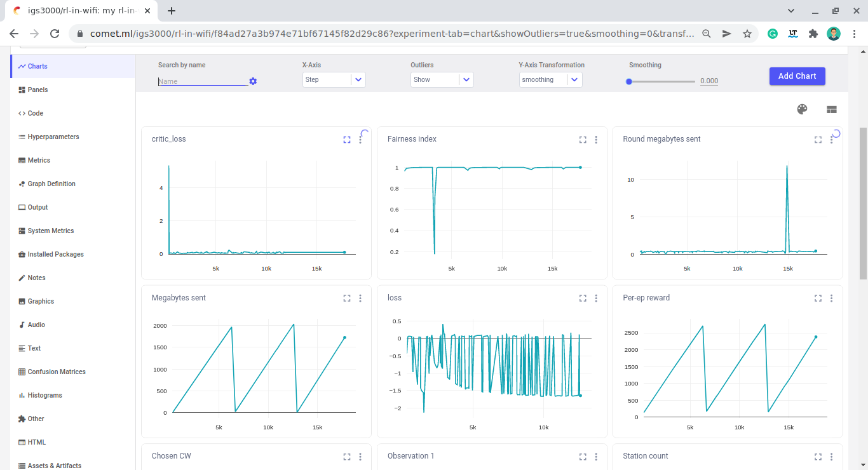Focus the Search by name field
868x470 pixels.
(x=202, y=81)
